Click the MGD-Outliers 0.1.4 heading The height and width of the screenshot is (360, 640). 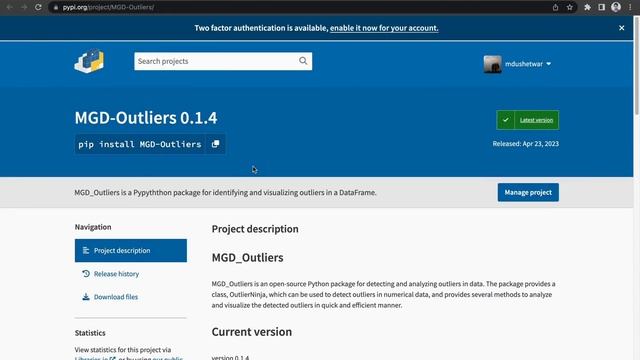click(x=146, y=118)
